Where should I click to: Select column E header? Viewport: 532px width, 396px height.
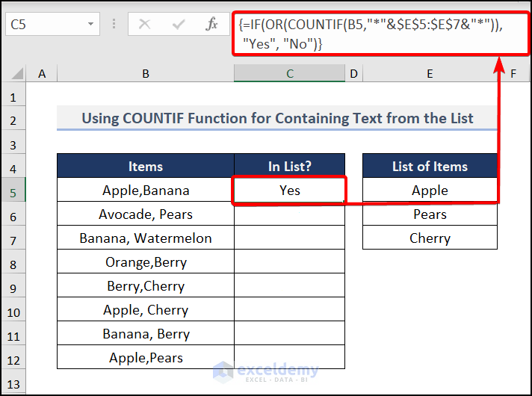[430, 73]
